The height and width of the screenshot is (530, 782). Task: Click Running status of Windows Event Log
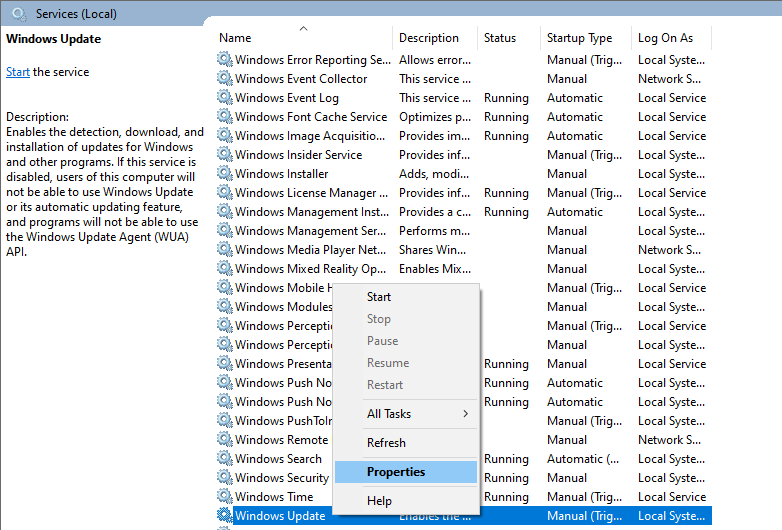[x=506, y=98]
